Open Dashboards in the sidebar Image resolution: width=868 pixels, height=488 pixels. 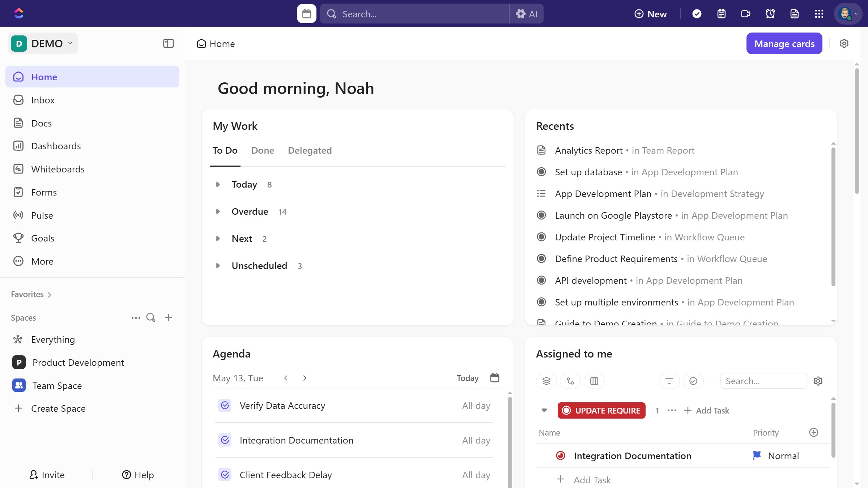pyautogui.click(x=92, y=146)
